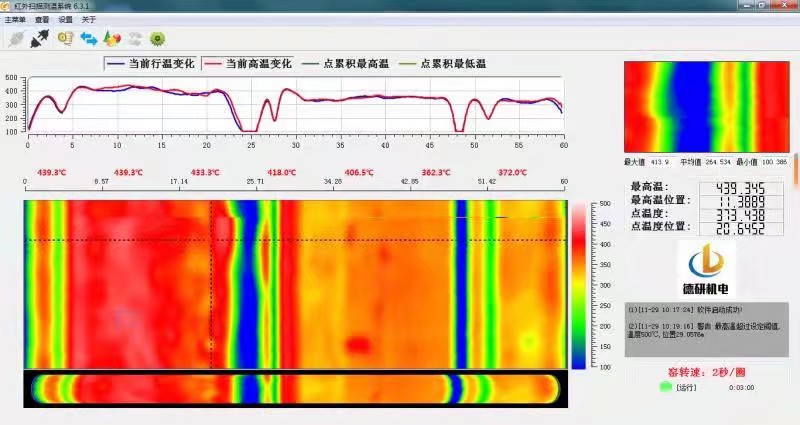Toggle the 点累积最低温 legend series

pyautogui.click(x=442, y=64)
